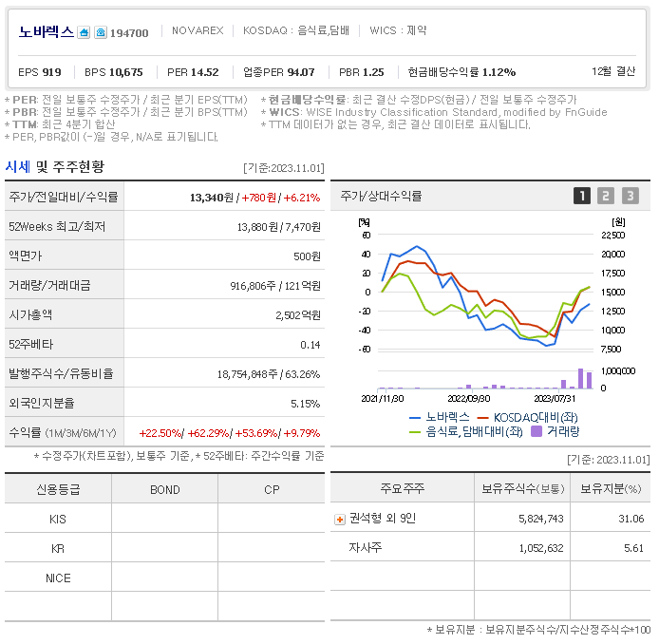Viewport: 659px width, 644px height.
Task: Switch to chart tab 2
Action: tap(606, 196)
